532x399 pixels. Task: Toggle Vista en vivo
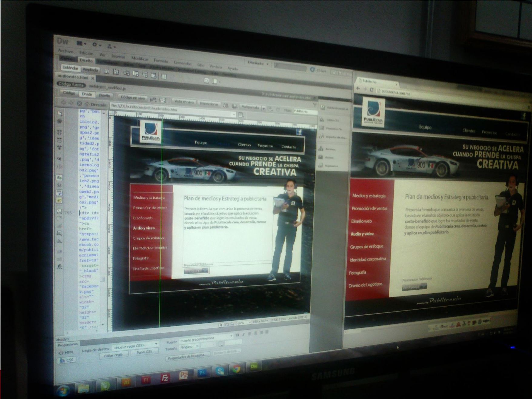coord(184,102)
